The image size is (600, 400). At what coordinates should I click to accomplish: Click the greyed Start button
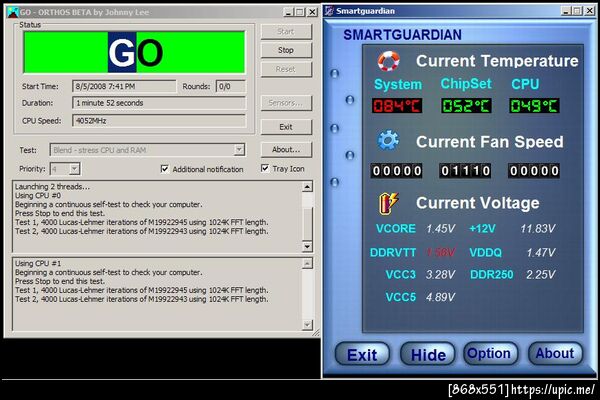pyautogui.click(x=286, y=31)
